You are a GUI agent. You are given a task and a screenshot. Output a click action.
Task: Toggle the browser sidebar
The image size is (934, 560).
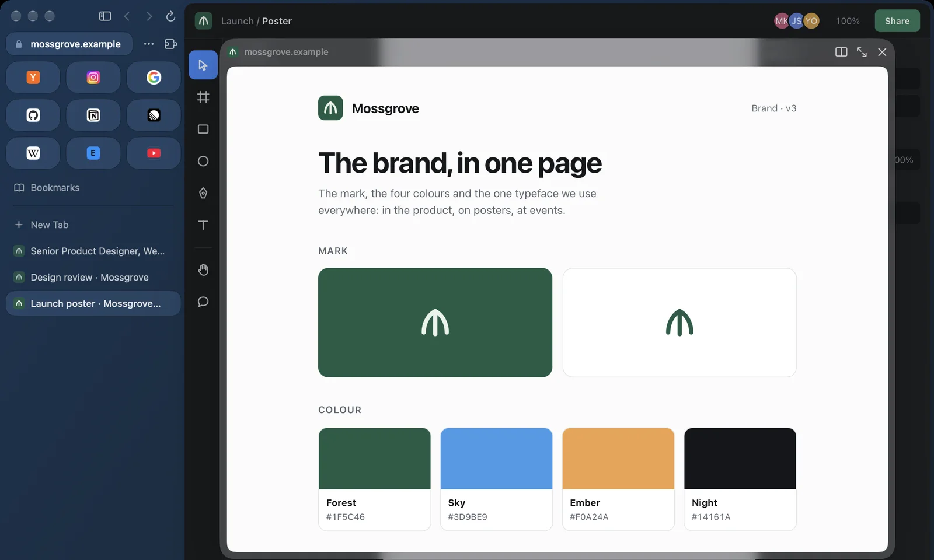point(105,16)
